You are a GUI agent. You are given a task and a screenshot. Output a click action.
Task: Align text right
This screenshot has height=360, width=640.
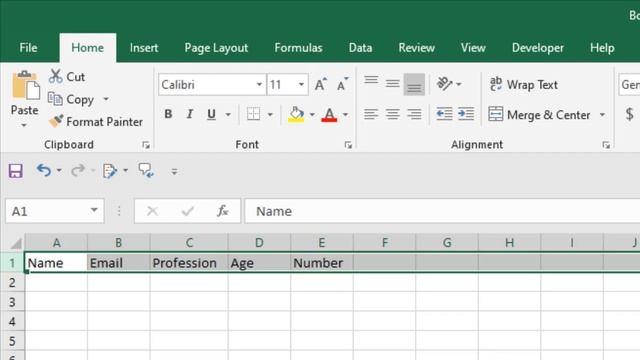pos(414,114)
